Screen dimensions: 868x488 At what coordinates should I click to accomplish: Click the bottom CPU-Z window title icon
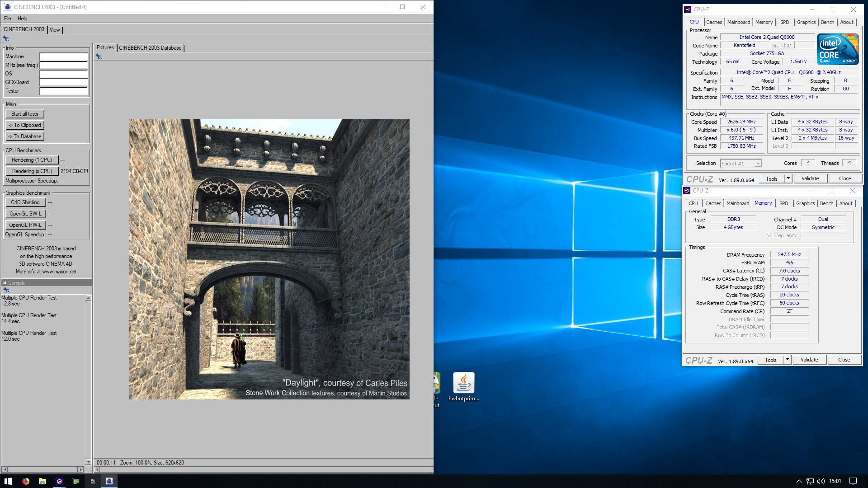tap(687, 191)
